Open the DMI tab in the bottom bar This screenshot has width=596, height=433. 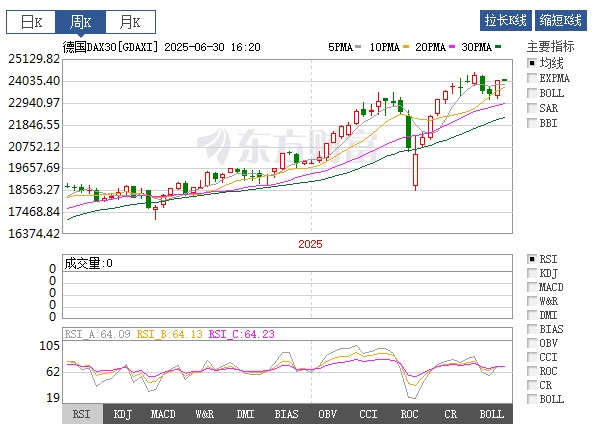pos(246,414)
